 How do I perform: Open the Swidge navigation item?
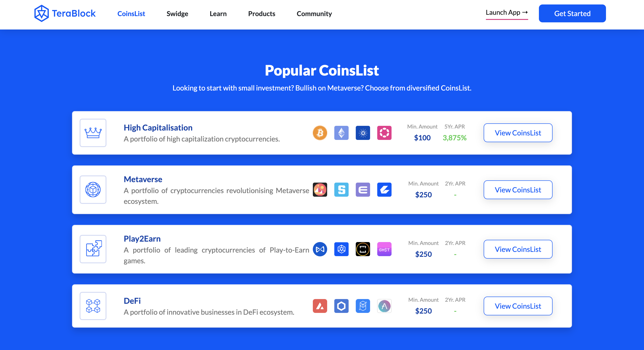177,14
